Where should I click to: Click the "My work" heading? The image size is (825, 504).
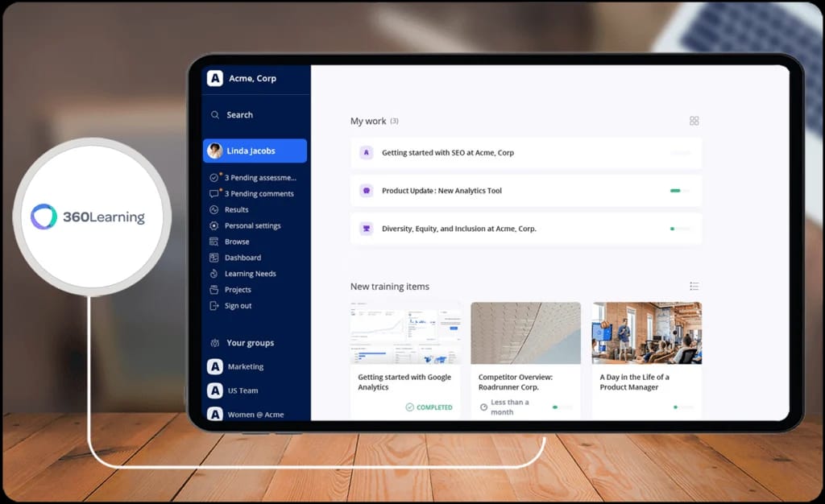click(x=368, y=121)
